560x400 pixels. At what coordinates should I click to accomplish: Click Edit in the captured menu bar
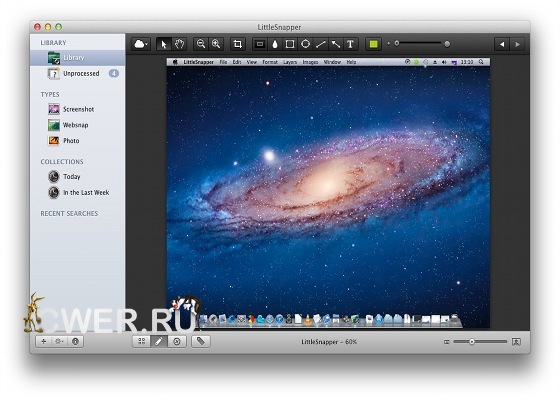point(237,62)
